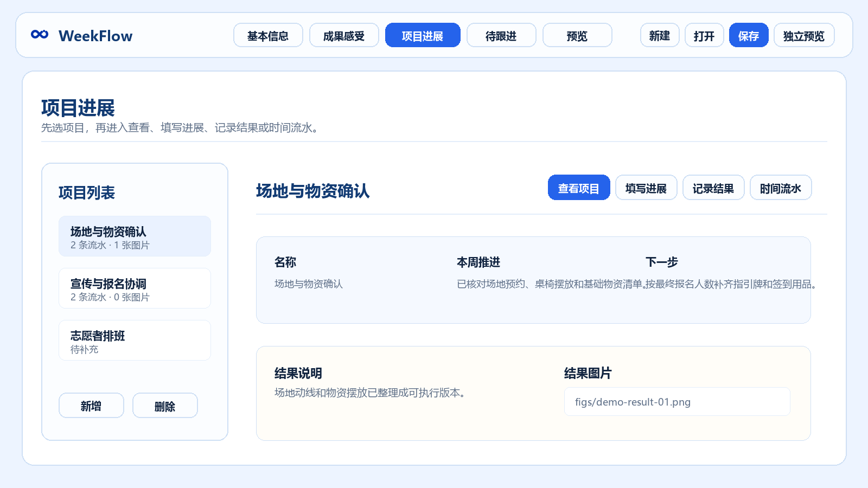Click the 新建 button
The height and width of the screenshot is (488, 868).
[660, 35]
